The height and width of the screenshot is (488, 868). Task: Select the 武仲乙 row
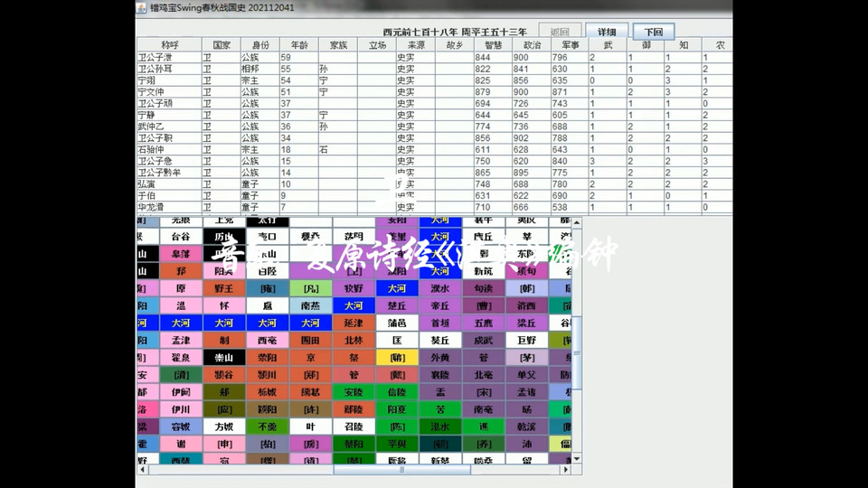click(435, 127)
